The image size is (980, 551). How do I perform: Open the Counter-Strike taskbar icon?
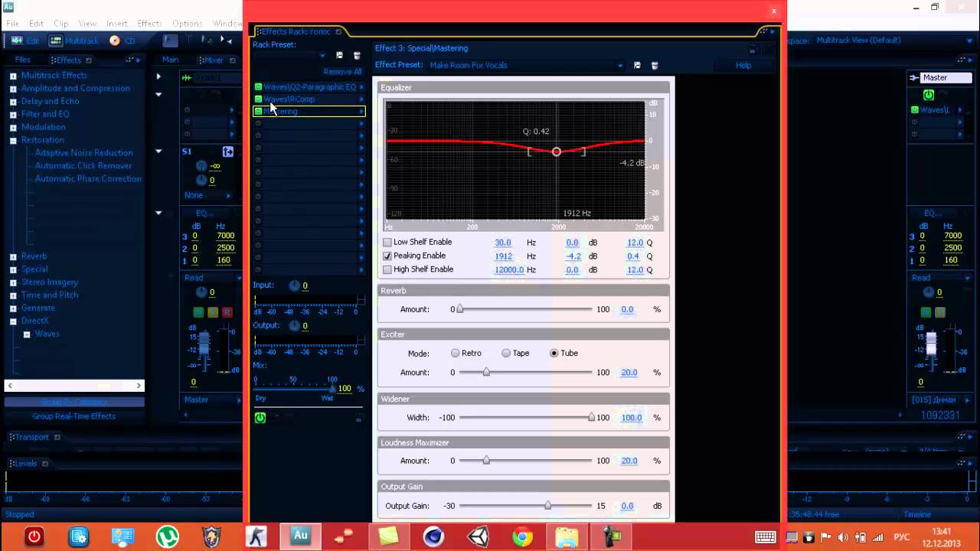click(256, 537)
